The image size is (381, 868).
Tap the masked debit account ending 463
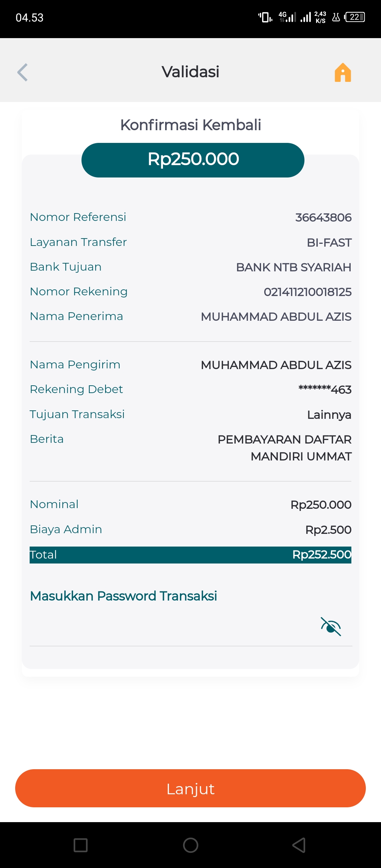[325, 390]
